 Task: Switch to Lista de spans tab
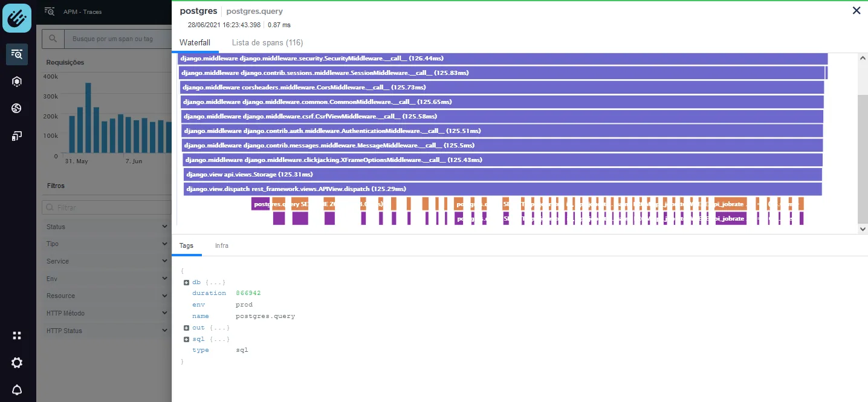coord(268,43)
